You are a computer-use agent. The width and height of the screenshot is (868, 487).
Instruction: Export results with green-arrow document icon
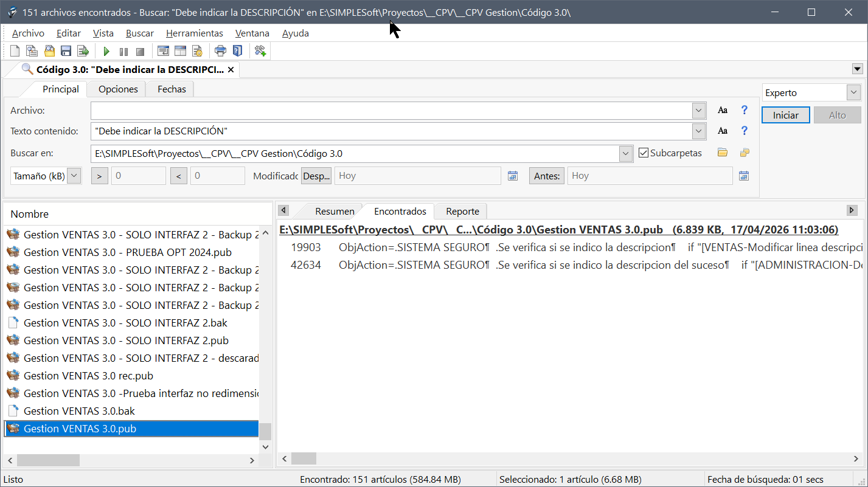point(83,51)
